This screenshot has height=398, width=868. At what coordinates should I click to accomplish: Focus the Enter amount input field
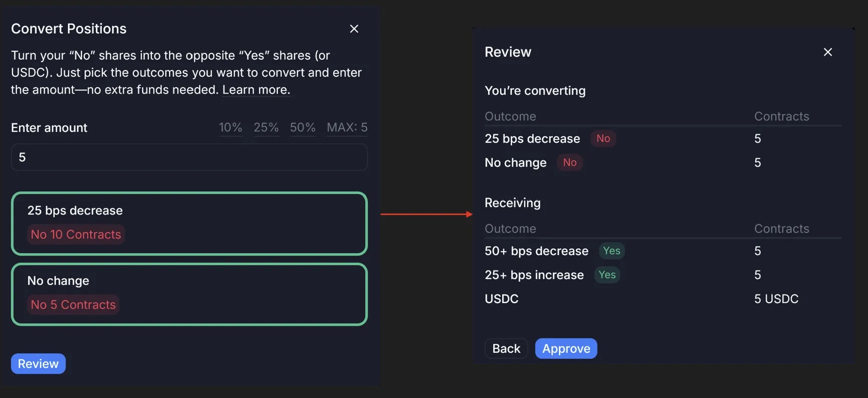click(189, 157)
